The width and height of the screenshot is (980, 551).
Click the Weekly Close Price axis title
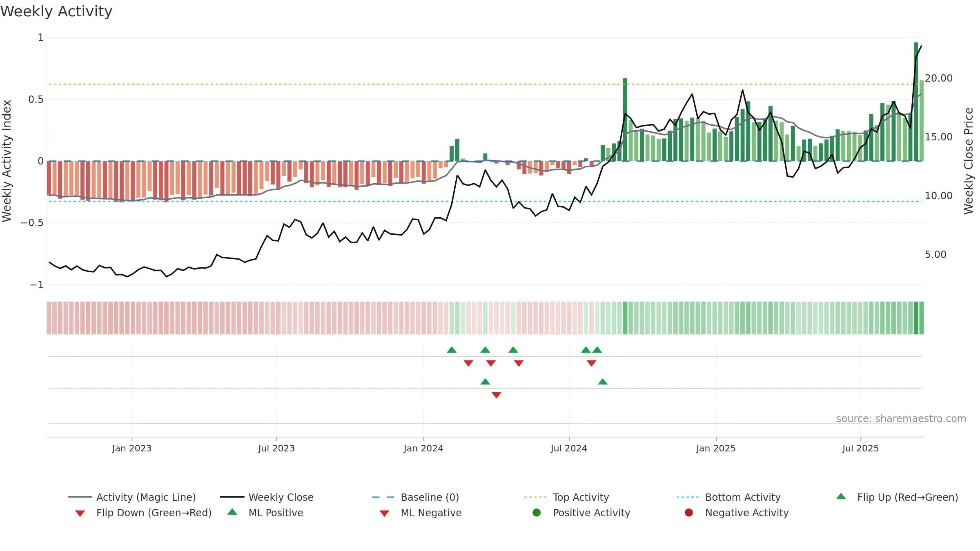point(969,161)
